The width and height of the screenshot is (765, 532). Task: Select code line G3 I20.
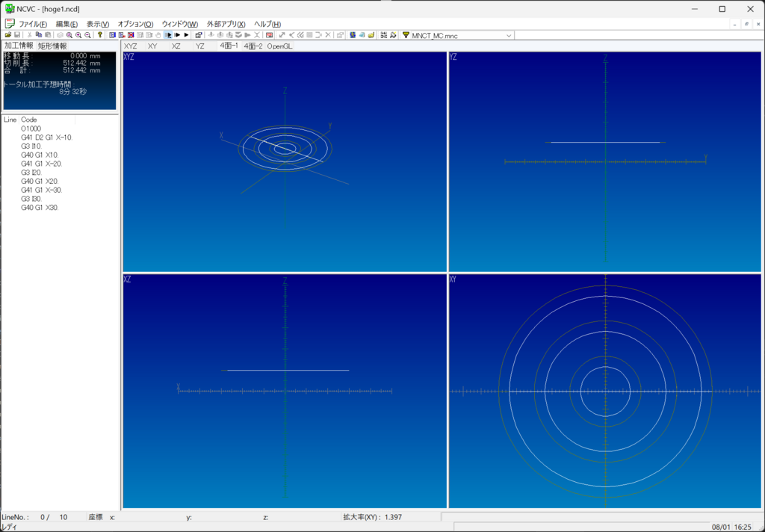[31, 173]
